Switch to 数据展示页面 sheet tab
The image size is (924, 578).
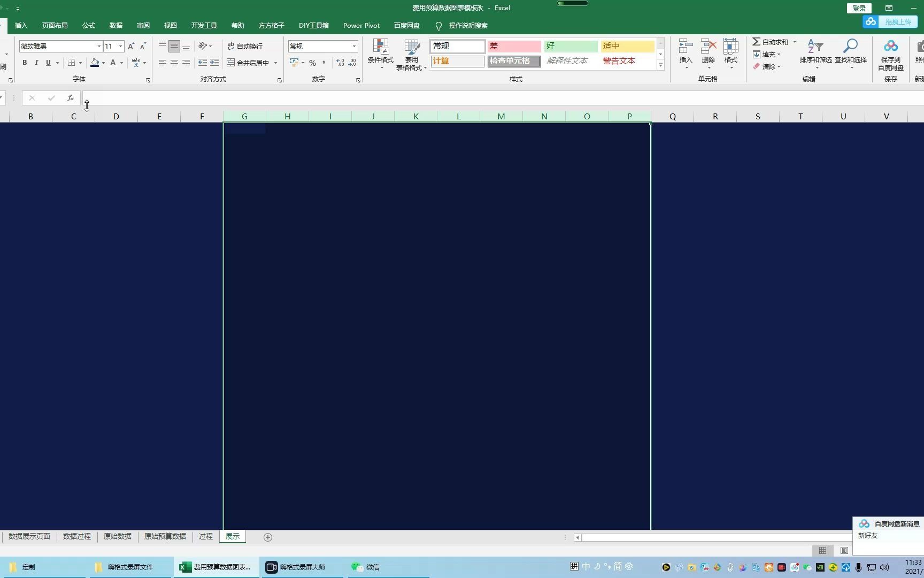pyautogui.click(x=29, y=536)
